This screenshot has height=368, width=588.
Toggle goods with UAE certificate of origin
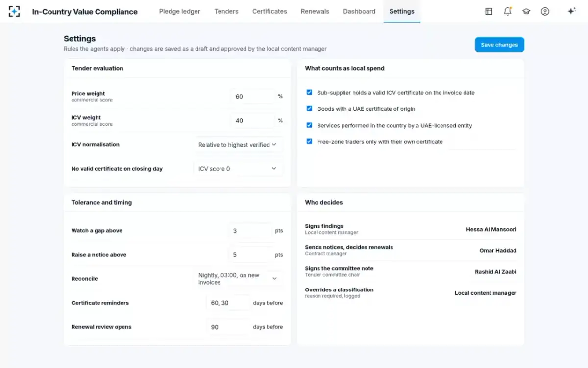[309, 109]
